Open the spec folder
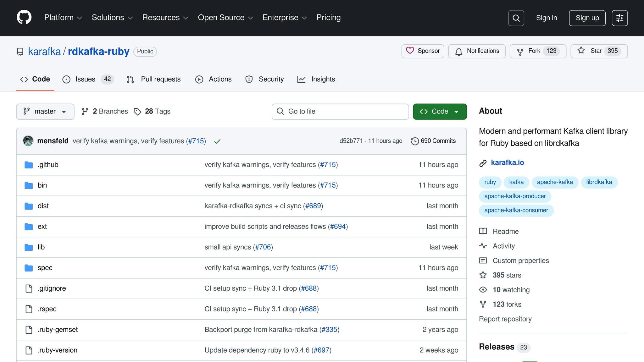The image size is (644, 362). coord(45,268)
